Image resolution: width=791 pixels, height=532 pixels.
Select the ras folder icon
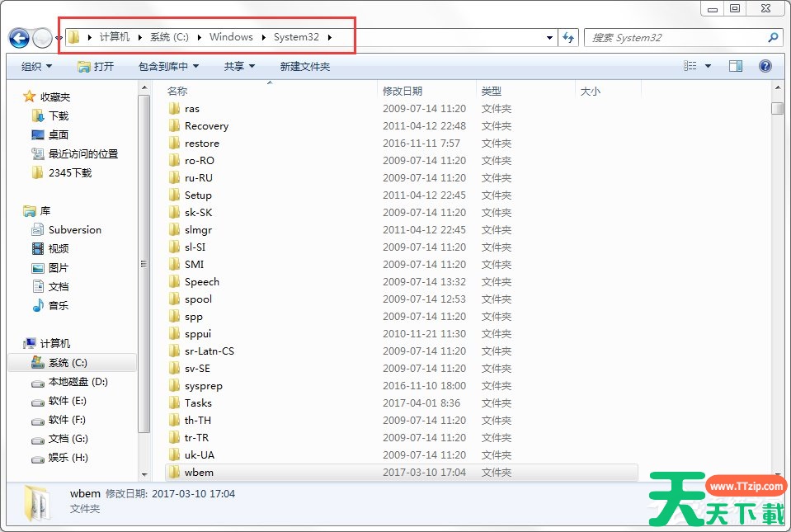[x=174, y=108]
